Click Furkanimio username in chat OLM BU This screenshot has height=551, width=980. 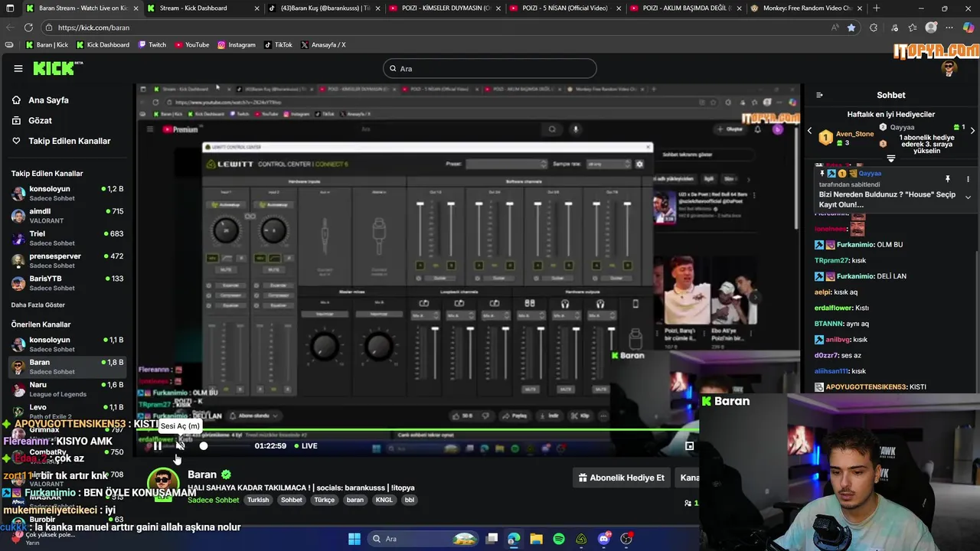pyautogui.click(x=855, y=245)
